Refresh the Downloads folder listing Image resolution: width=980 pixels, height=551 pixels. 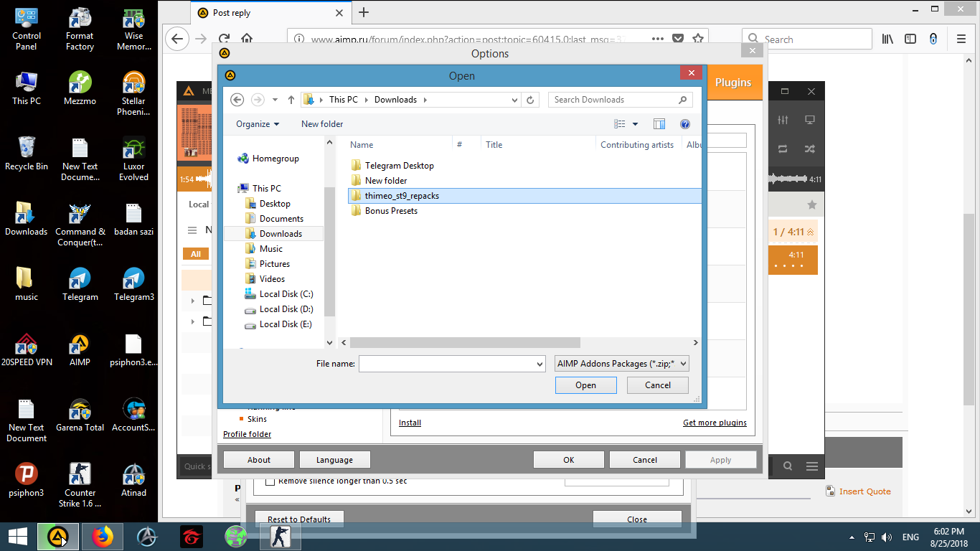pos(531,100)
